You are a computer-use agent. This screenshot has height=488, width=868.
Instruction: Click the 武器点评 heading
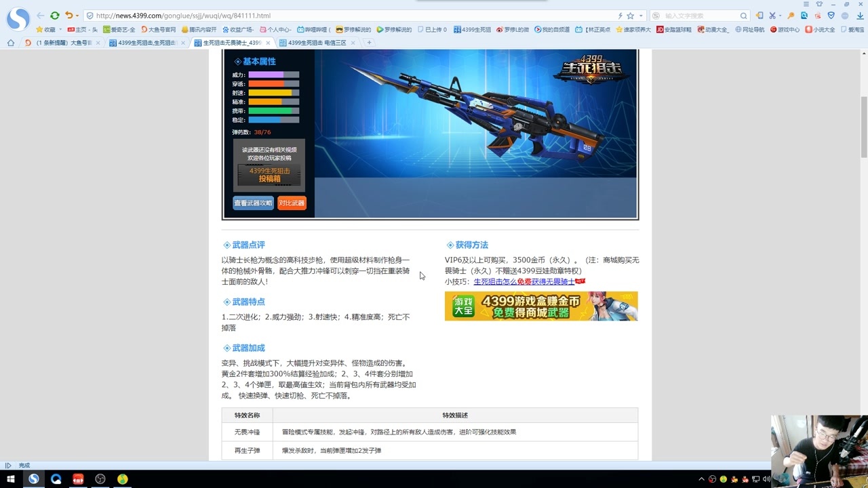click(248, 245)
